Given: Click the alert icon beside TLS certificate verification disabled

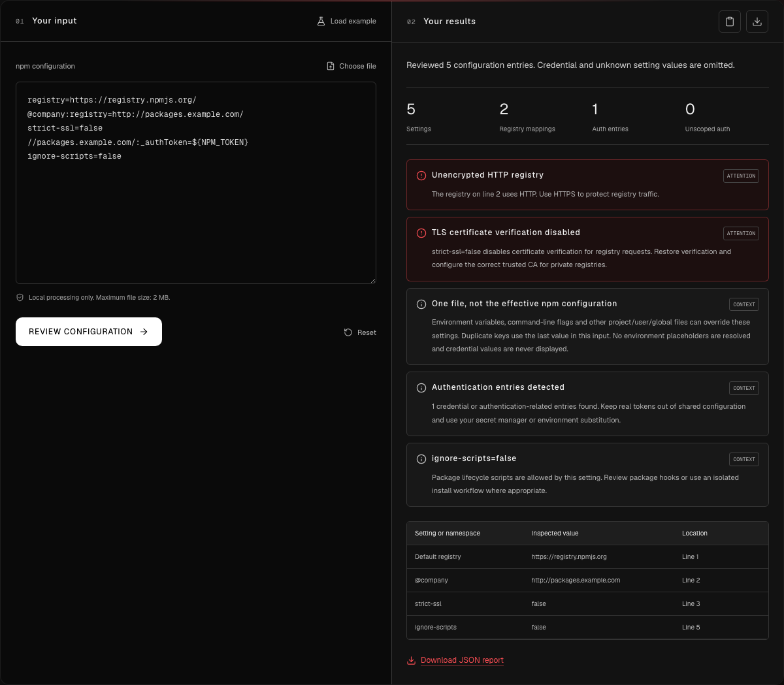Looking at the screenshot, I should click(421, 233).
